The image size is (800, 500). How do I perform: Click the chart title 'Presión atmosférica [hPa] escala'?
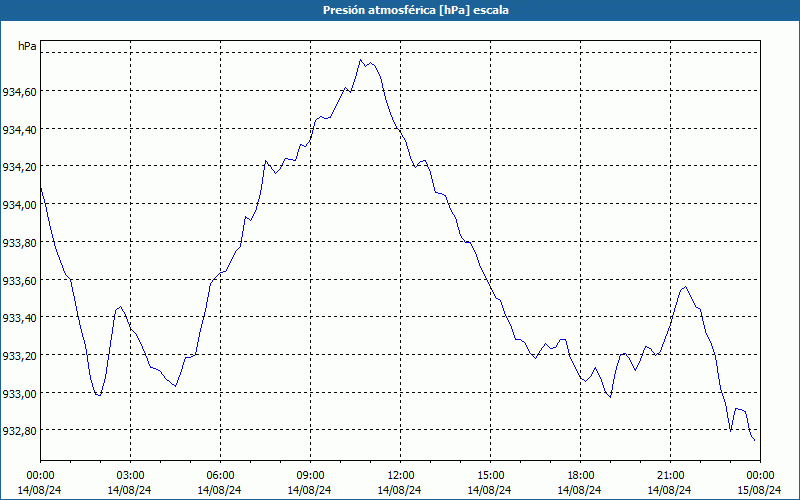click(415, 10)
